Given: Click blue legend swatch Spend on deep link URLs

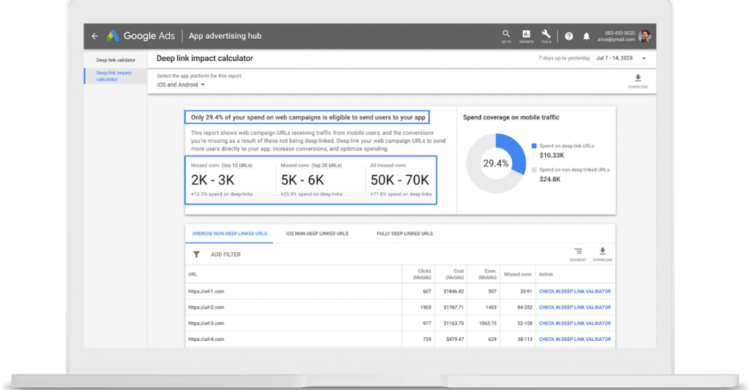Looking at the screenshot, I should tap(534, 146).
